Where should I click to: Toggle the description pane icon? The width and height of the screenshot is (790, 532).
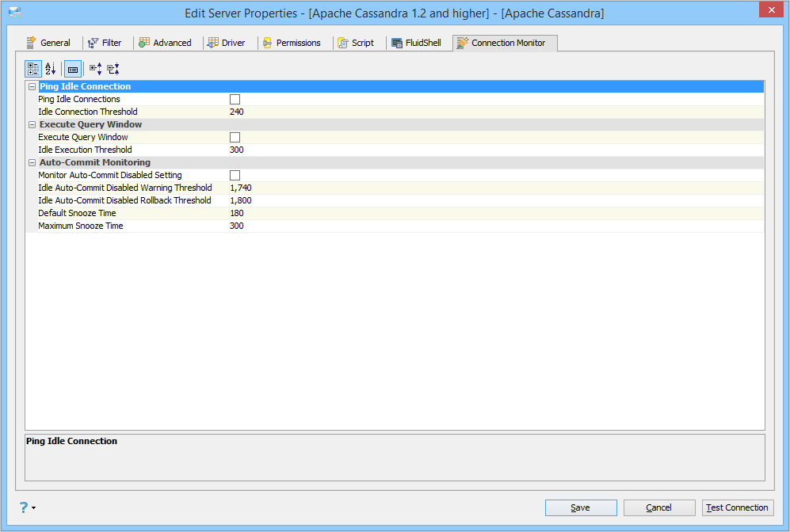coord(73,69)
